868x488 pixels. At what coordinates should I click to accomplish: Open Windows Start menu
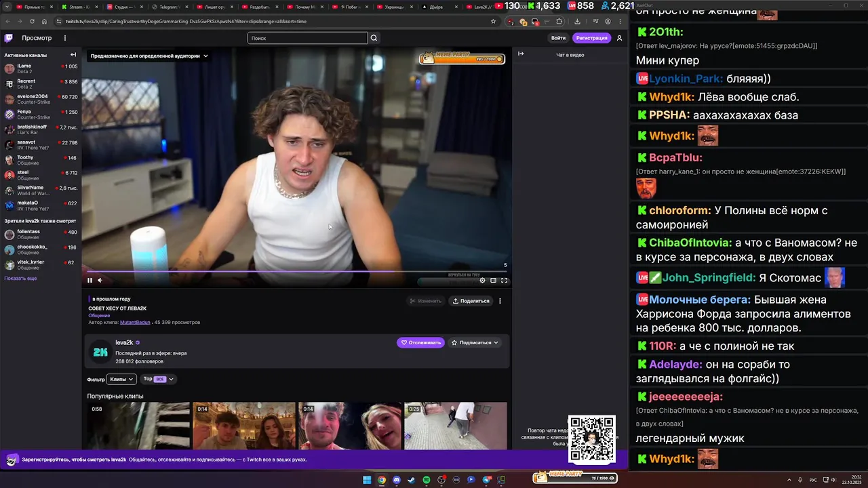tap(367, 480)
